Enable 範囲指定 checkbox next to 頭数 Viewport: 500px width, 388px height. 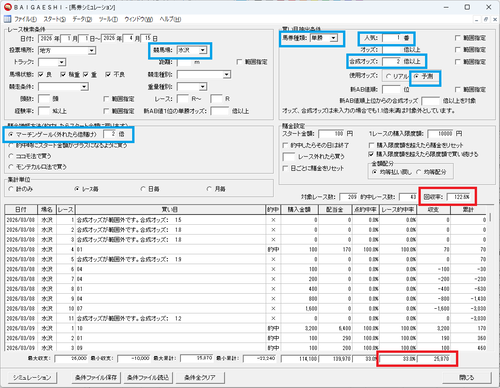(106, 99)
